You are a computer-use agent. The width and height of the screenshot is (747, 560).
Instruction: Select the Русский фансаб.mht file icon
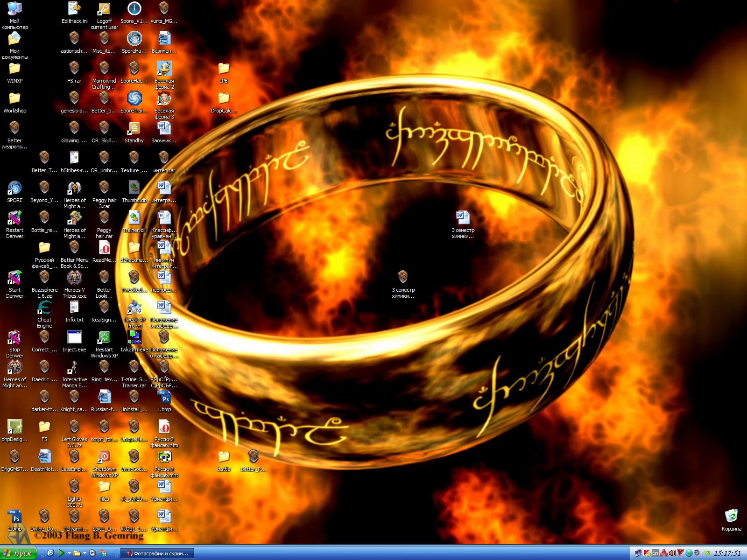click(164, 463)
